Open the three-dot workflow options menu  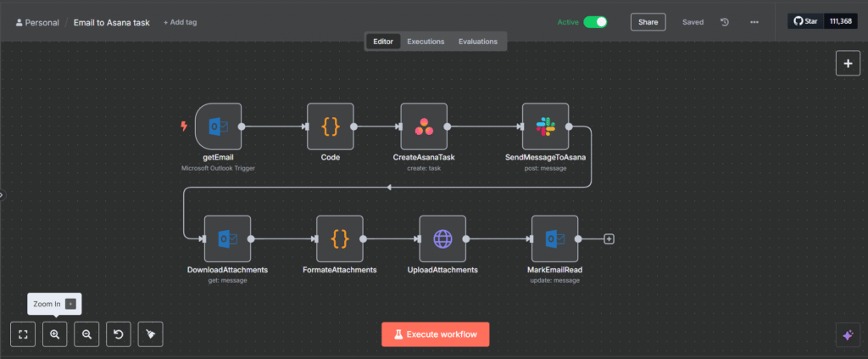(x=754, y=22)
